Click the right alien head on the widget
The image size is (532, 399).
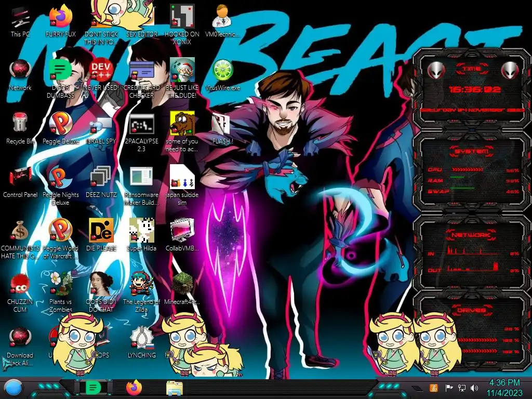coord(510,71)
